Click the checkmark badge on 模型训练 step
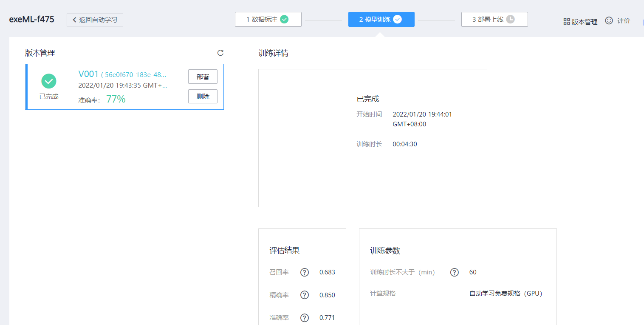644x325 pixels. [x=397, y=19]
